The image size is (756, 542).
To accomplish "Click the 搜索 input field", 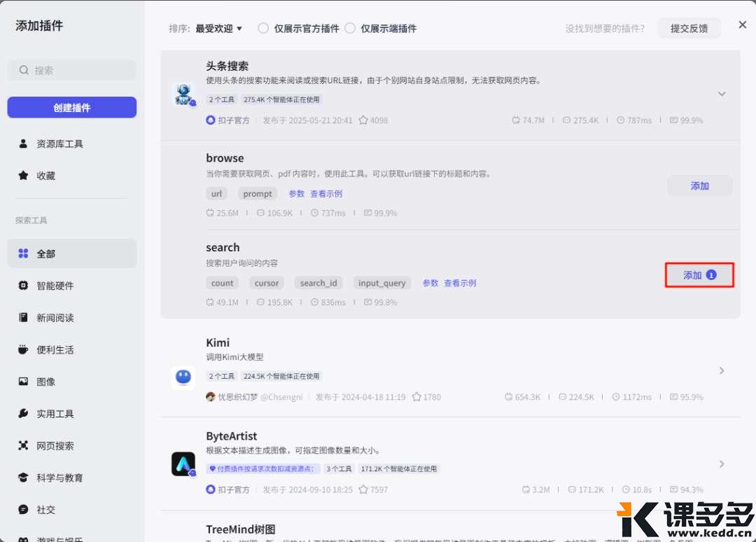I will pyautogui.click(x=72, y=71).
